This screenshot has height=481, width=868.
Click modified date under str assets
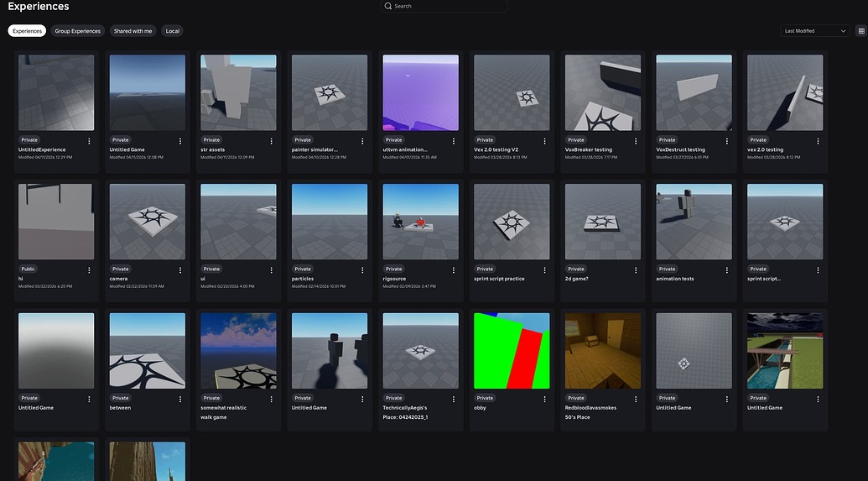coord(227,157)
